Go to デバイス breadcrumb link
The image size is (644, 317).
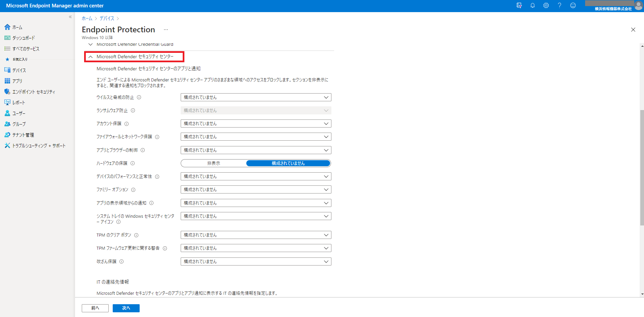[107, 18]
